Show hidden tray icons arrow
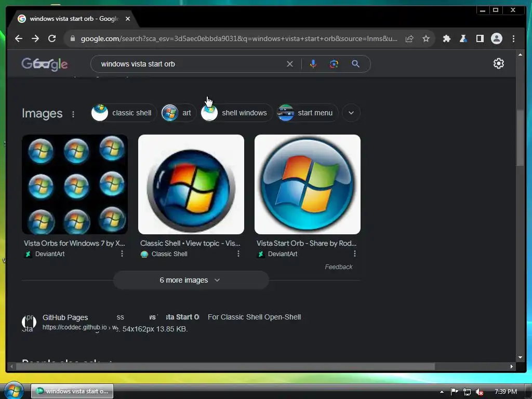 (442, 392)
